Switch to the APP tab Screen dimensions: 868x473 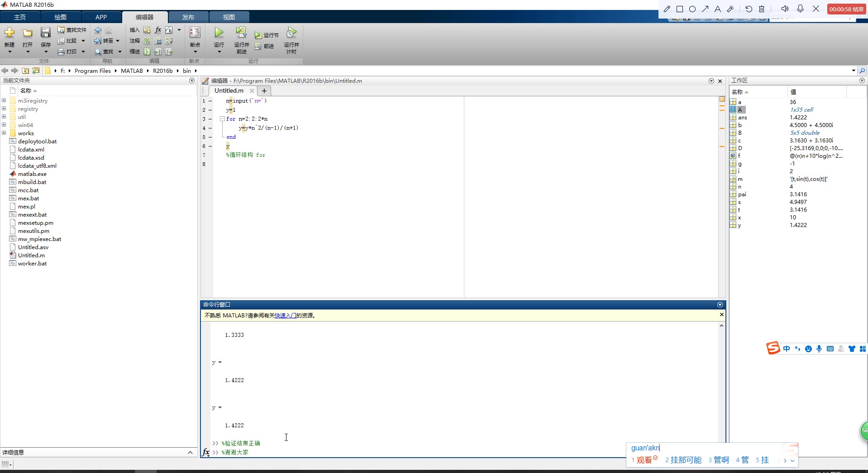[101, 17]
